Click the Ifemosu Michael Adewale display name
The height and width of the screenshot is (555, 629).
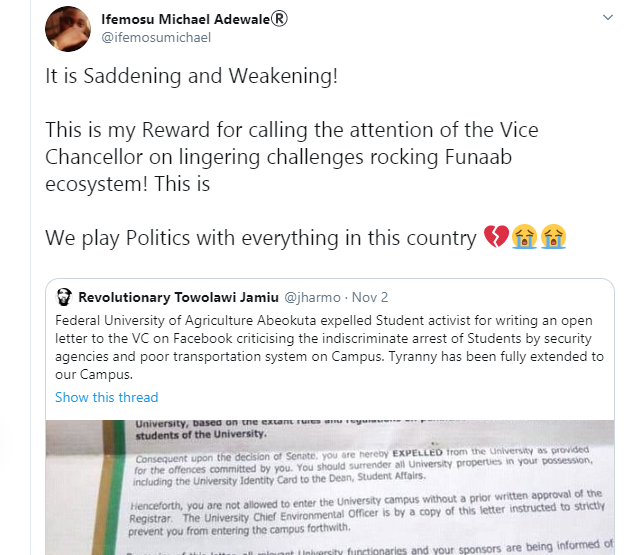[x=186, y=19]
